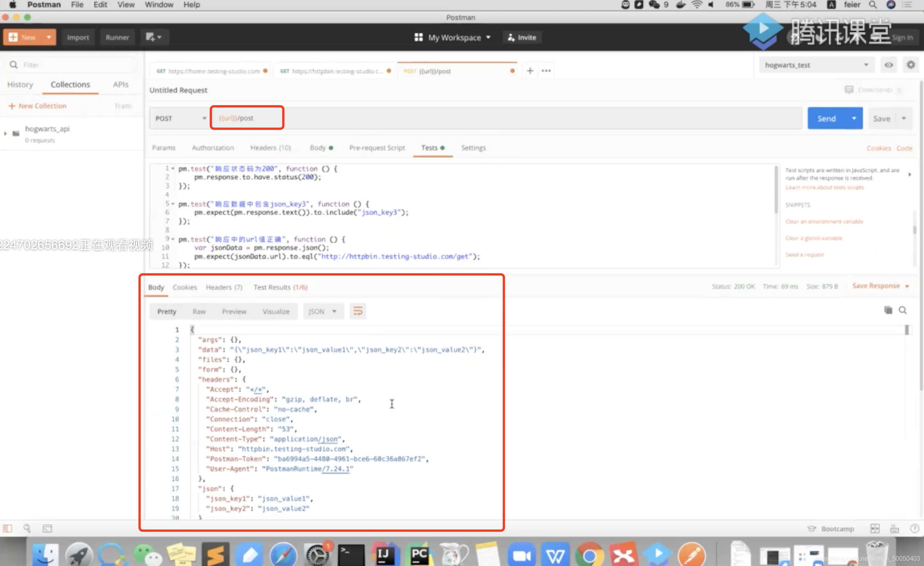Open the three-dot tab options menu
This screenshot has width=924, height=566.
tap(546, 71)
